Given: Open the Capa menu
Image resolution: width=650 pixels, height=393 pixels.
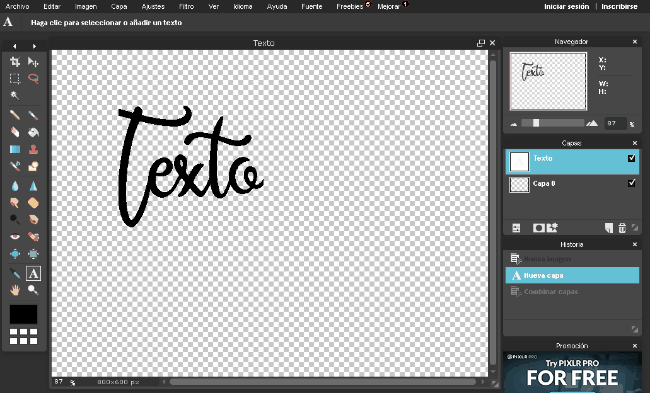Looking at the screenshot, I should point(119,6).
